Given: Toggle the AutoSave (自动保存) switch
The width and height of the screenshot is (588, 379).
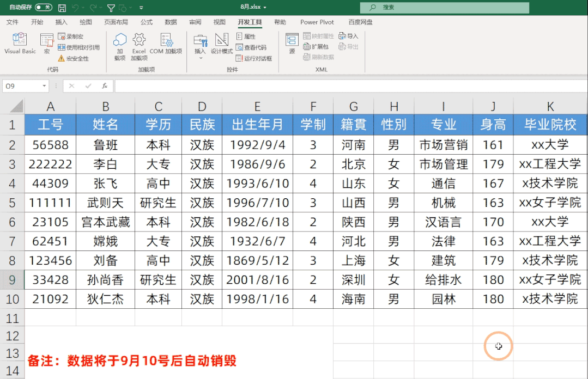Looking at the screenshot, I should pyautogui.click(x=44, y=7).
